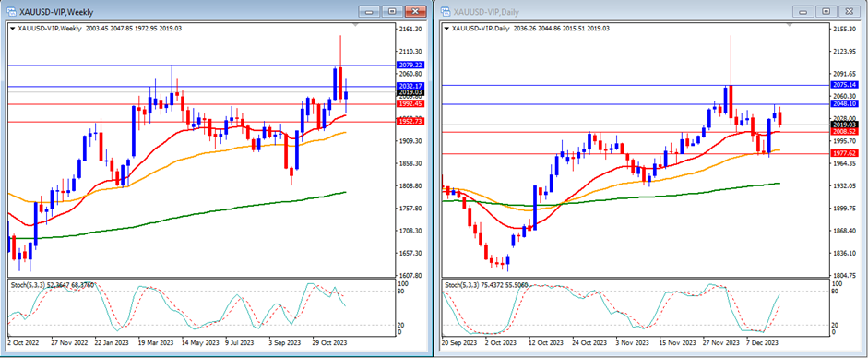Click the triangle before XAUUSD-VIP,Daily chart header
This screenshot has height=358, width=868.
click(x=446, y=29)
